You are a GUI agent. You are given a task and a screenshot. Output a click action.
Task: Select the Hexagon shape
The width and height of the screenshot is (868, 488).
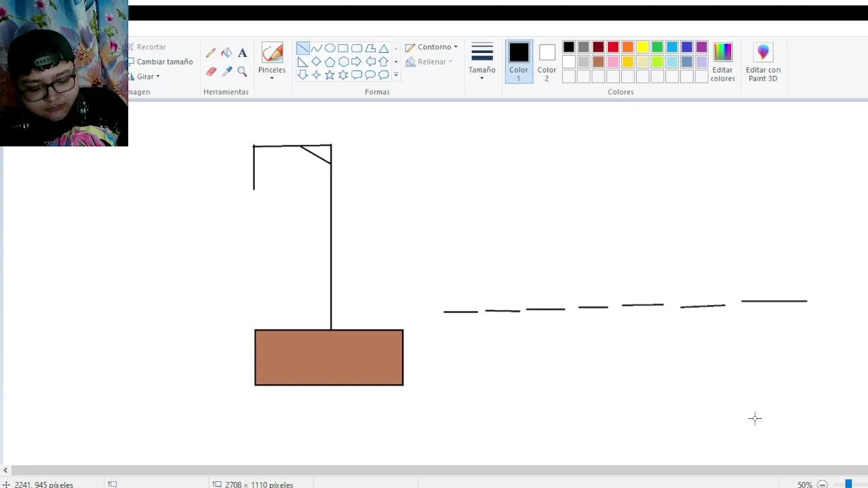click(x=343, y=62)
